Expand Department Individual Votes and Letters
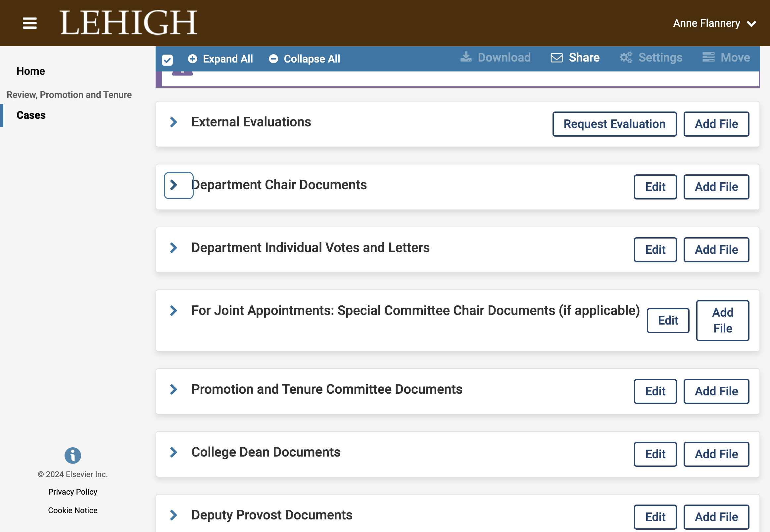The image size is (770, 532). [173, 248]
